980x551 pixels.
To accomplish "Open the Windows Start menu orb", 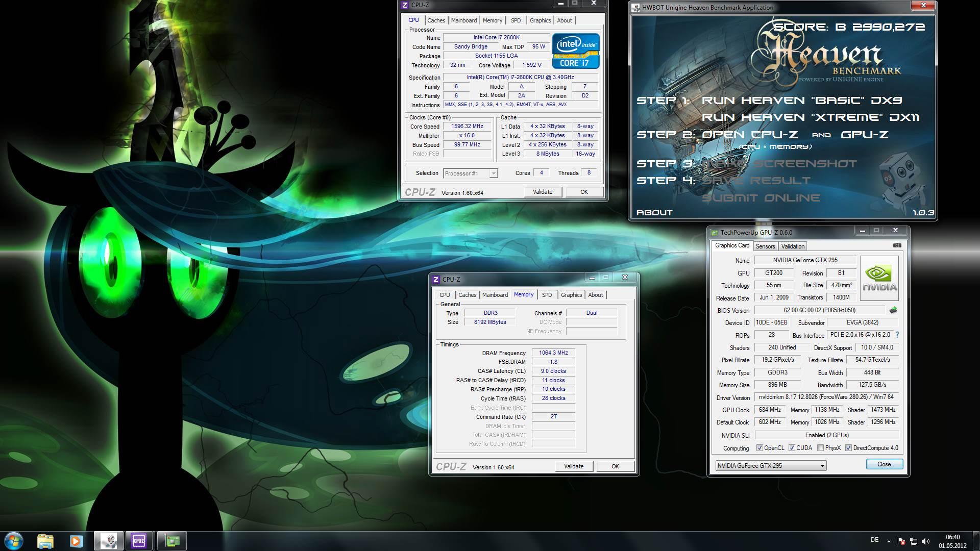I will tap(14, 541).
